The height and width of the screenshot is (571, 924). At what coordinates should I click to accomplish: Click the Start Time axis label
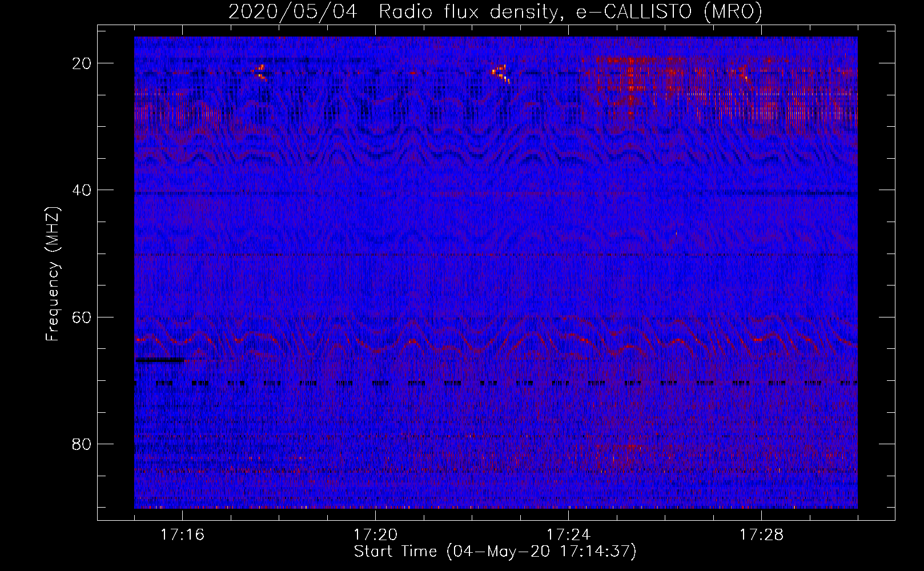pos(495,552)
